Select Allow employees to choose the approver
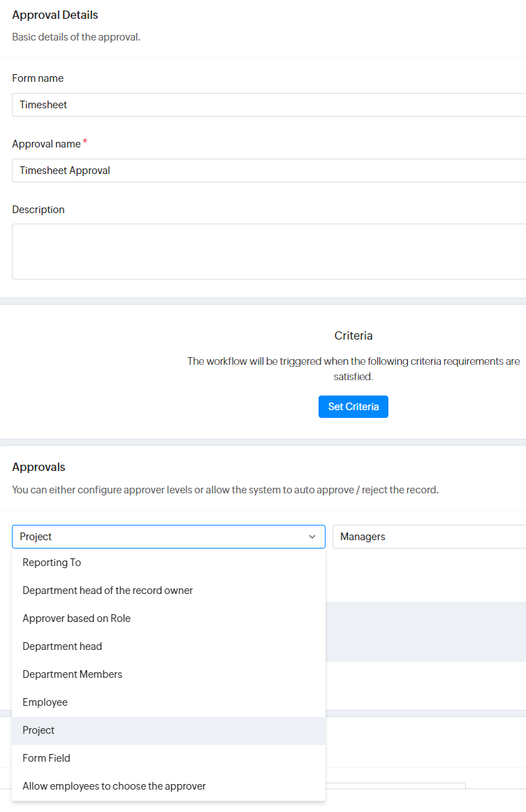The height and width of the screenshot is (812, 526). point(114,786)
